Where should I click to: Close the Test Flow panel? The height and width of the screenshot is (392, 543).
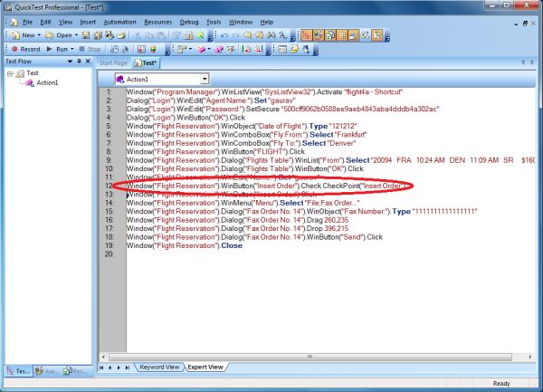(88, 61)
